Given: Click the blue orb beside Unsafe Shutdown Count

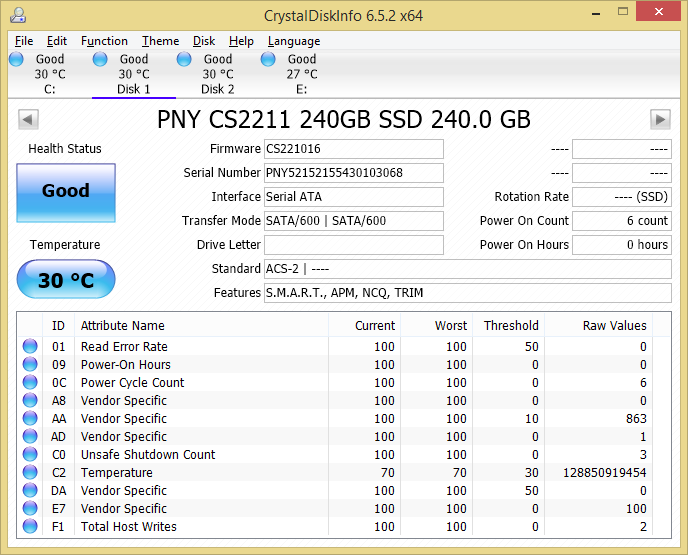Looking at the screenshot, I should pyautogui.click(x=30, y=455).
